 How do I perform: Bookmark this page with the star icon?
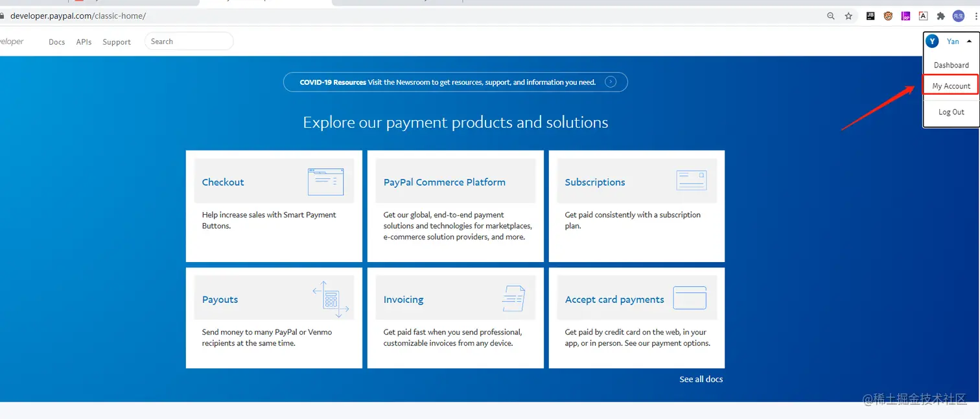[x=848, y=16]
